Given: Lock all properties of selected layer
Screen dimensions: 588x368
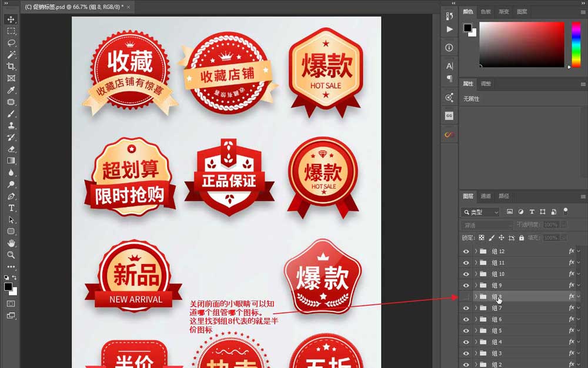Looking at the screenshot, I should [x=522, y=237].
